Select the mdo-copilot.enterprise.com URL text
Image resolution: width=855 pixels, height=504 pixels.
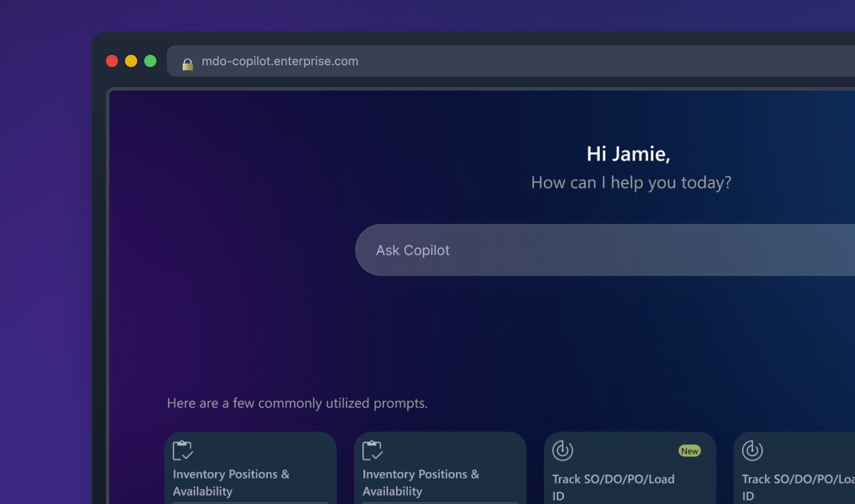coord(280,61)
